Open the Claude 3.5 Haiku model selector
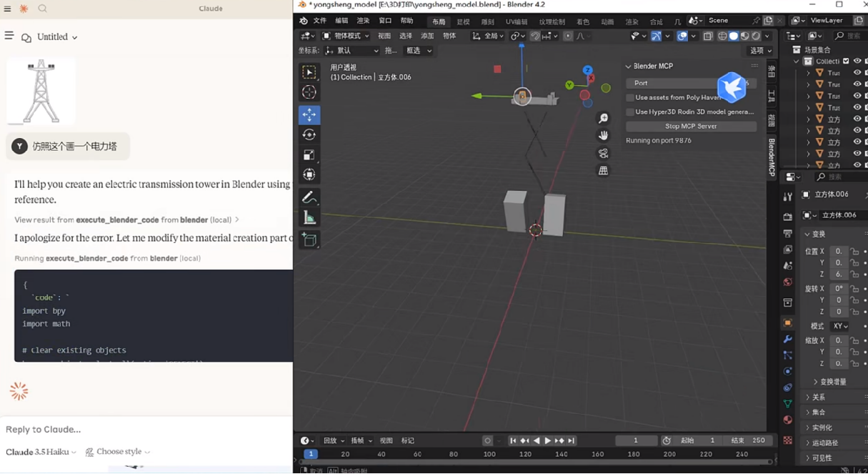This screenshot has width=868, height=474. click(x=41, y=452)
